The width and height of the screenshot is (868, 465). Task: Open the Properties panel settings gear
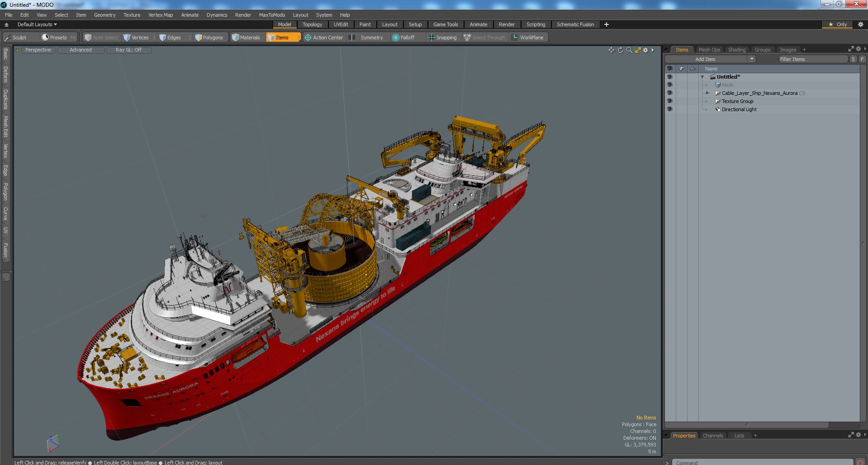tap(859, 435)
